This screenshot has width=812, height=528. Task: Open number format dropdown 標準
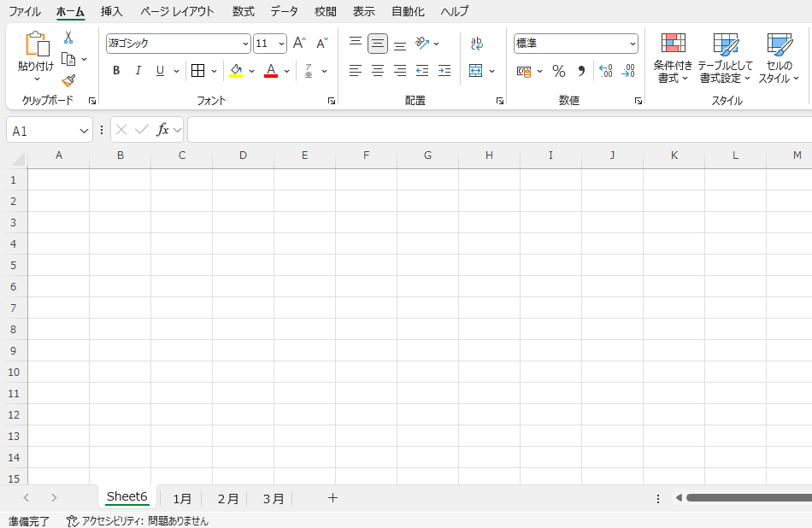[x=633, y=44]
